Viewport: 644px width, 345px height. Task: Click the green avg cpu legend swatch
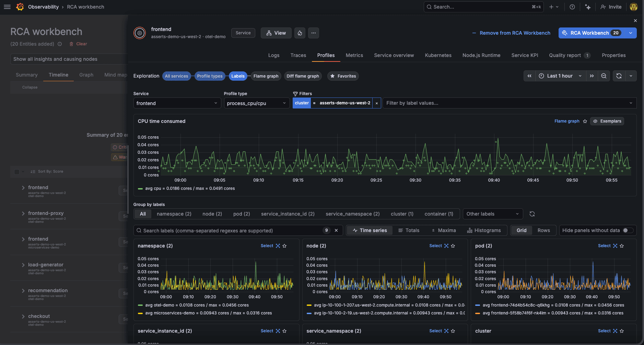click(x=140, y=188)
